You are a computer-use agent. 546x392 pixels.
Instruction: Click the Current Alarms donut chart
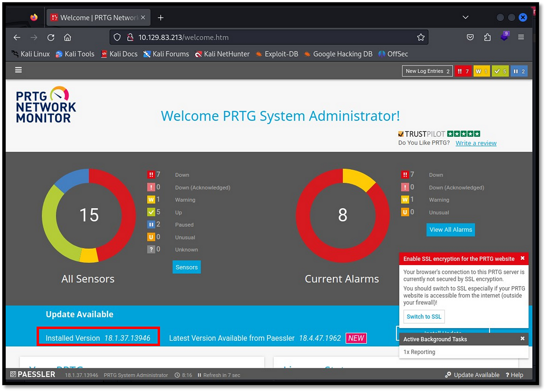point(343,215)
